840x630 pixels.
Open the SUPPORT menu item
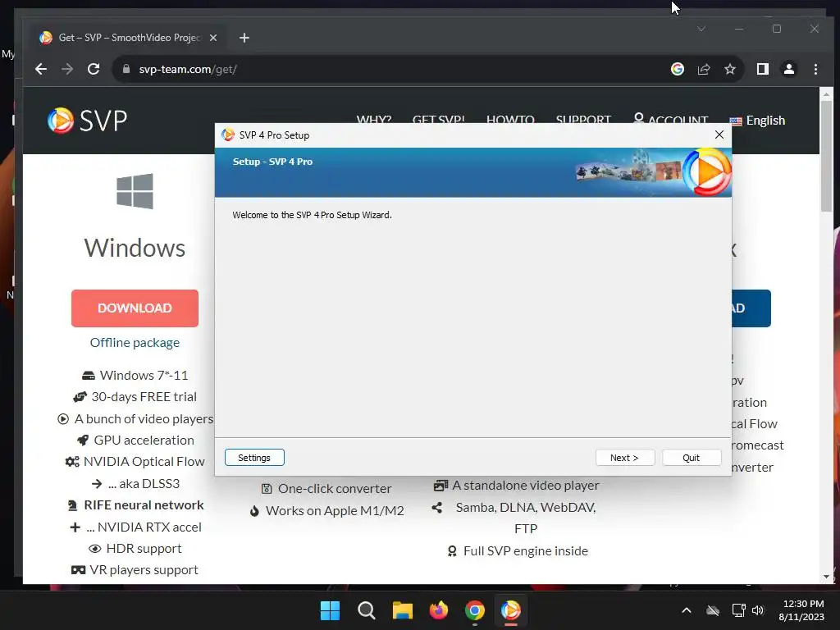[x=583, y=120]
